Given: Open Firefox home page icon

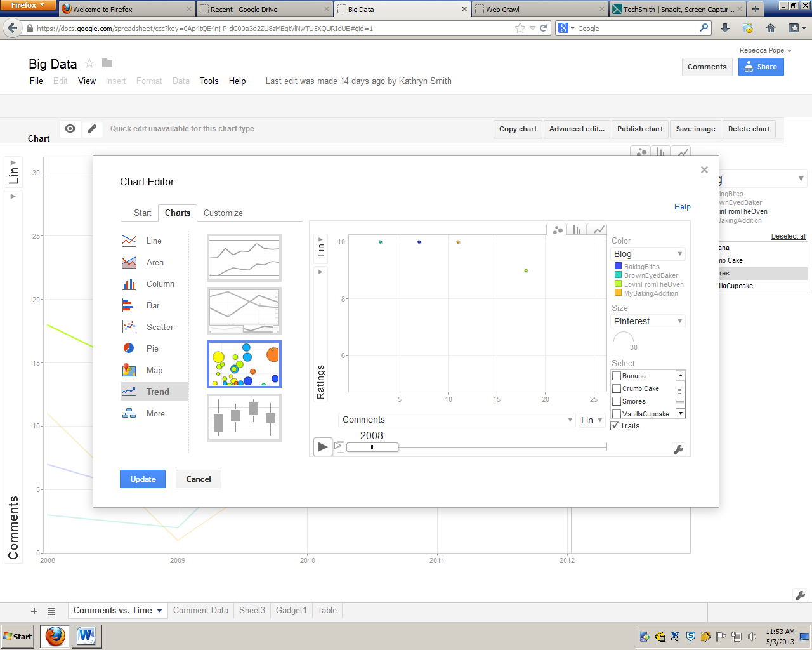Looking at the screenshot, I should [771, 28].
